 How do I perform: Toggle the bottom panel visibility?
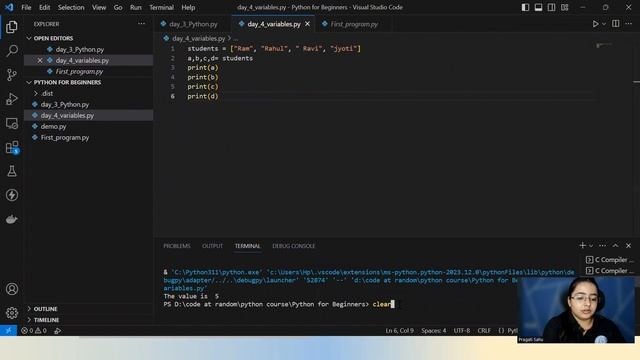(538, 7)
